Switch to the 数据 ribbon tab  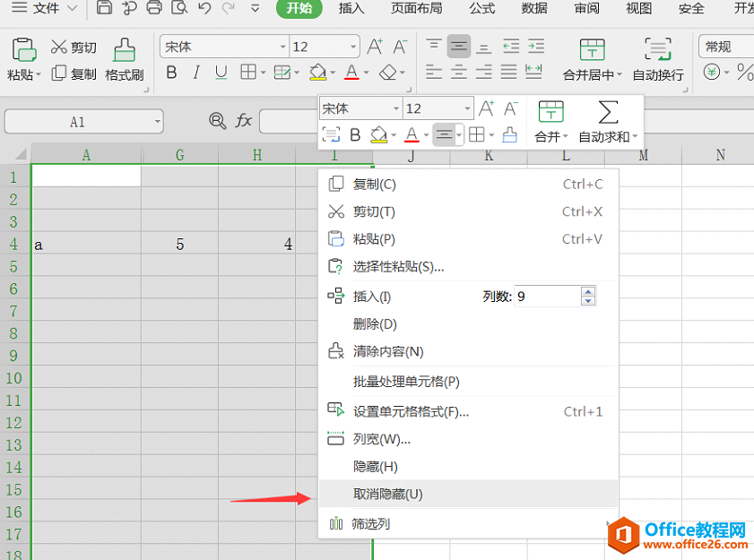534,8
